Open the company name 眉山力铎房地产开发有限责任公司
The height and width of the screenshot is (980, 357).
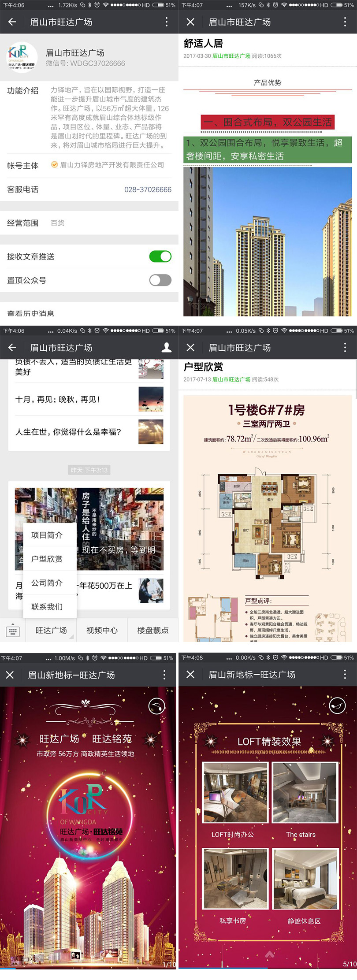[112, 165]
